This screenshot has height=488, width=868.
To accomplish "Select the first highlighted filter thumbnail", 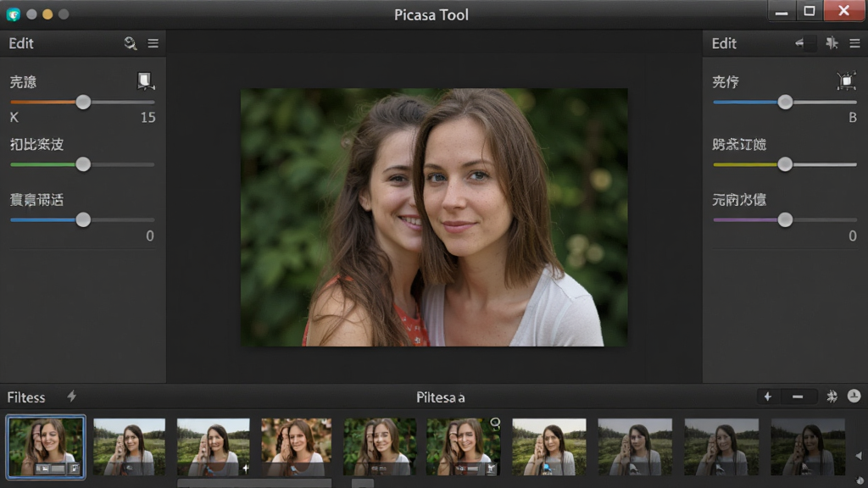I will [x=46, y=447].
